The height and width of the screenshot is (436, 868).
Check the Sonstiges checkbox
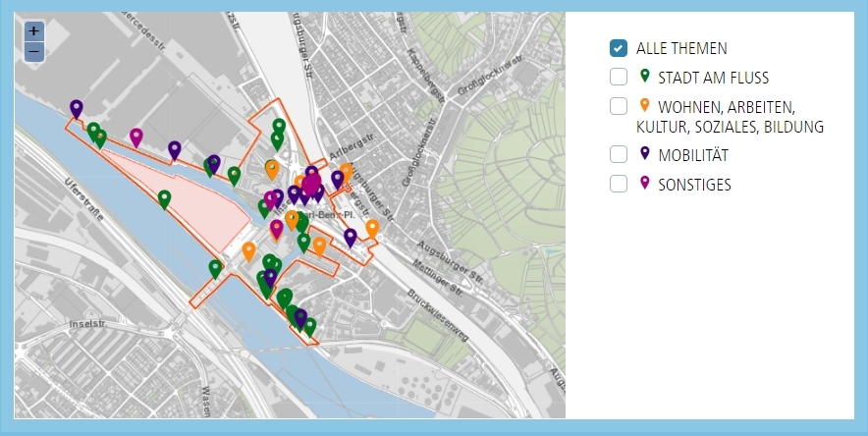[x=619, y=184]
